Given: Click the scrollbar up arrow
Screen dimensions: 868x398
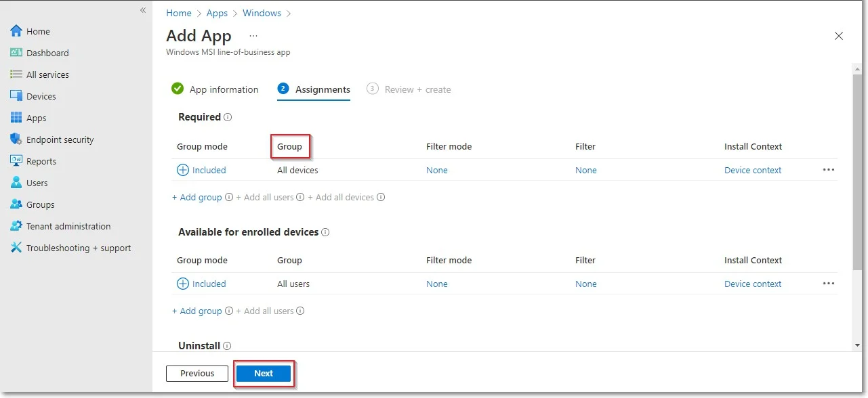Looking at the screenshot, I should [857, 70].
